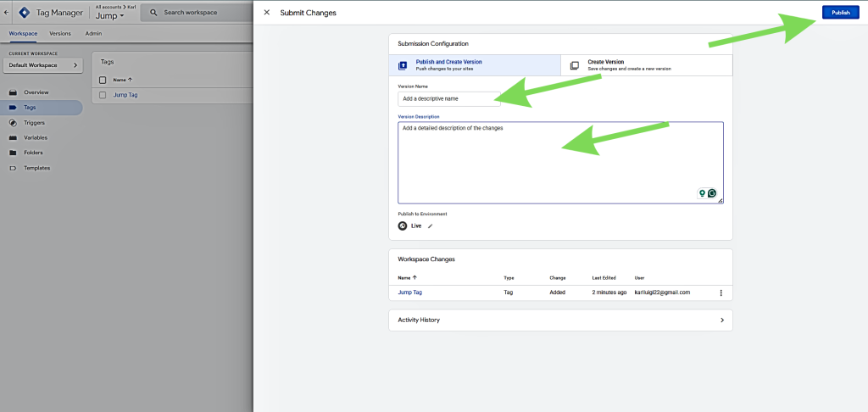
Task: Expand the Default Workspace selector
Action: pyautogui.click(x=42, y=65)
